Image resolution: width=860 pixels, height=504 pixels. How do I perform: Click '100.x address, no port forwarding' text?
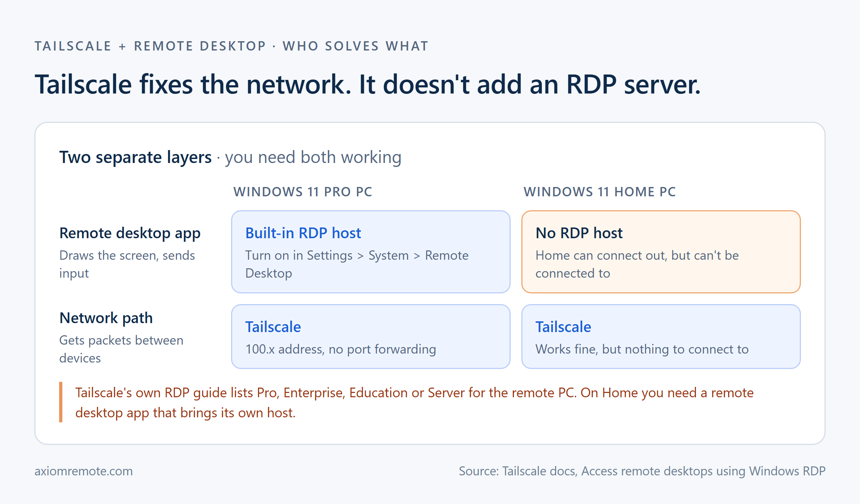pyautogui.click(x=341, y=349)
